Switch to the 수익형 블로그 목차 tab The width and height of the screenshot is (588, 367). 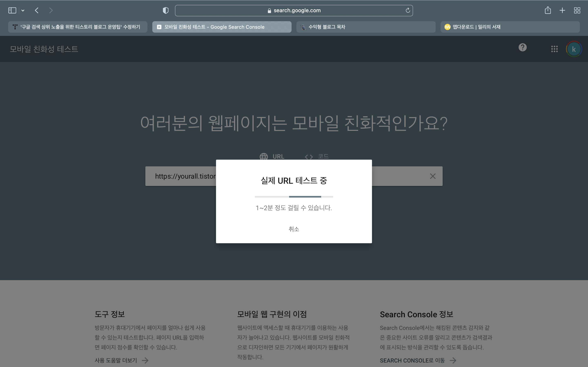[366, 27]
